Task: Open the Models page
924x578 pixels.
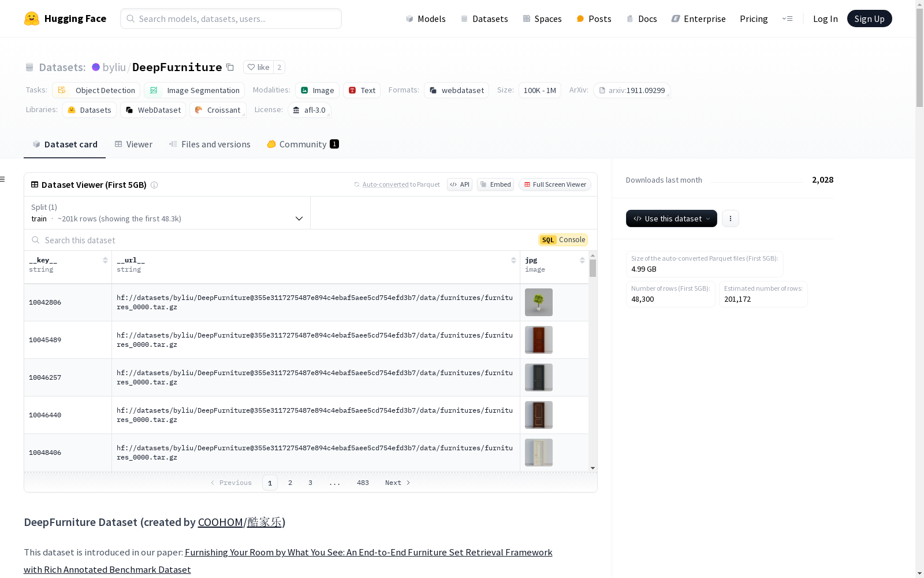Action: [426, 18]
